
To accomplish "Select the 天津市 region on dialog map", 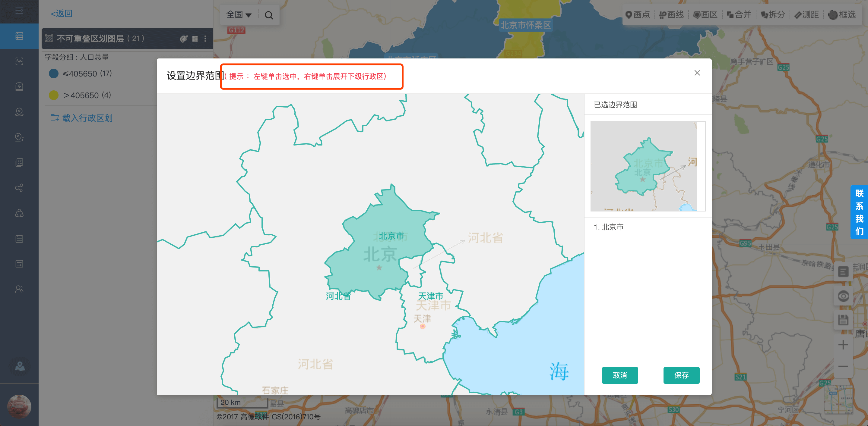I will pos(431,296).
